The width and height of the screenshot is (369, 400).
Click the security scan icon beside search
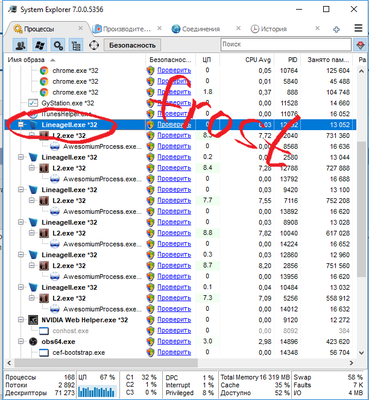[360, 45]
